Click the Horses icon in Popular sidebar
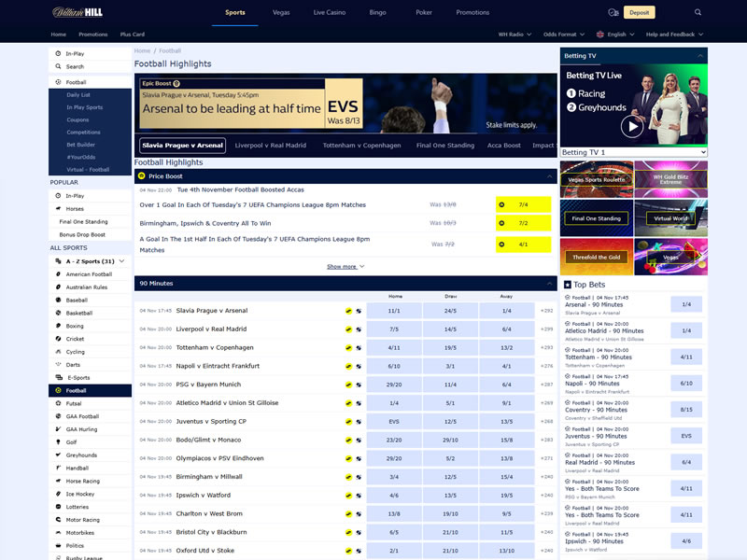Screen dimensions: 747x560 (x=58, y=209)
